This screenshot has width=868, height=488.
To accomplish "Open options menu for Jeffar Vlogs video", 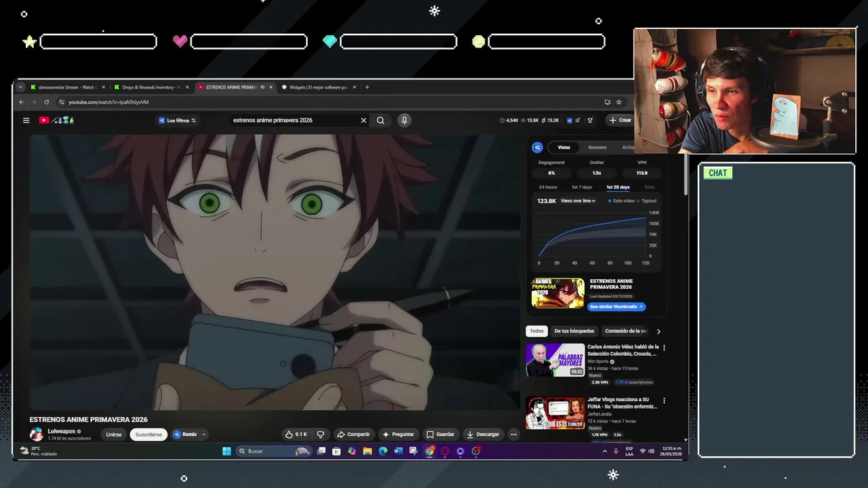I will [x=664, y=401].
